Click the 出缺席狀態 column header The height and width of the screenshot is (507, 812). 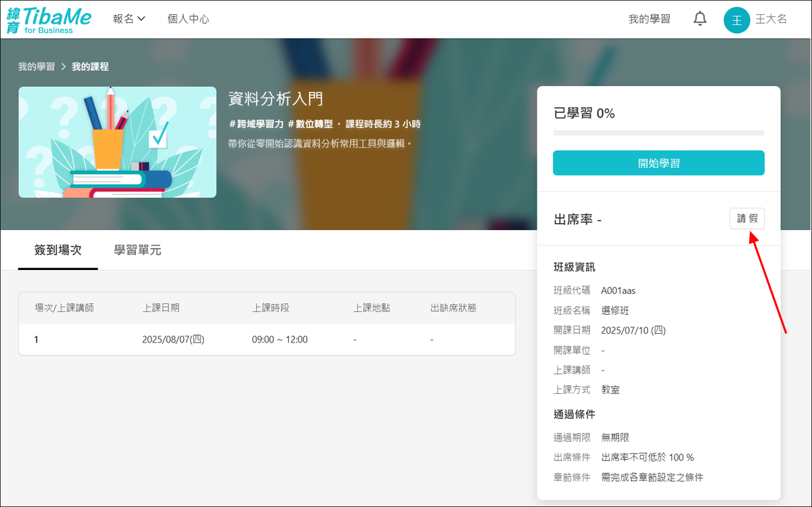[453, 307]
